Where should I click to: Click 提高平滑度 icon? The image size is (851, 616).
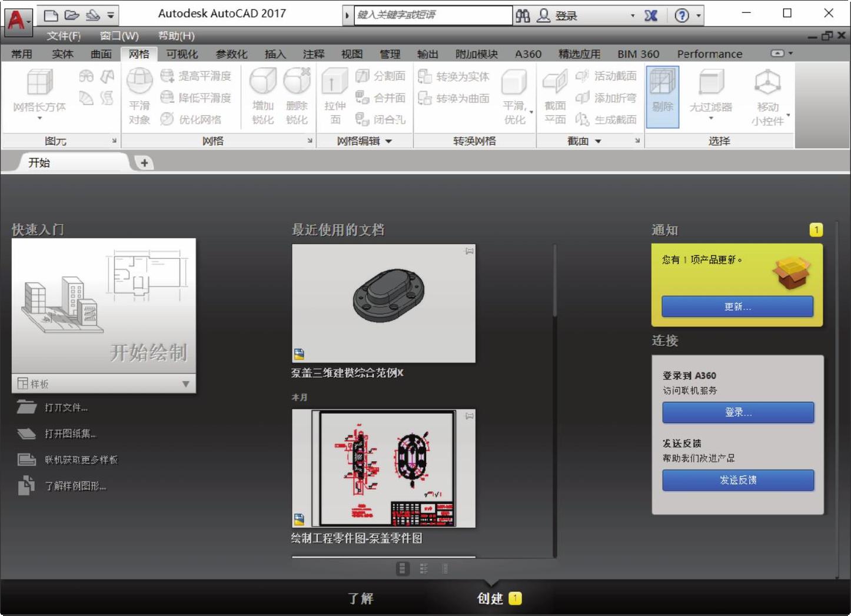(168, 75)
